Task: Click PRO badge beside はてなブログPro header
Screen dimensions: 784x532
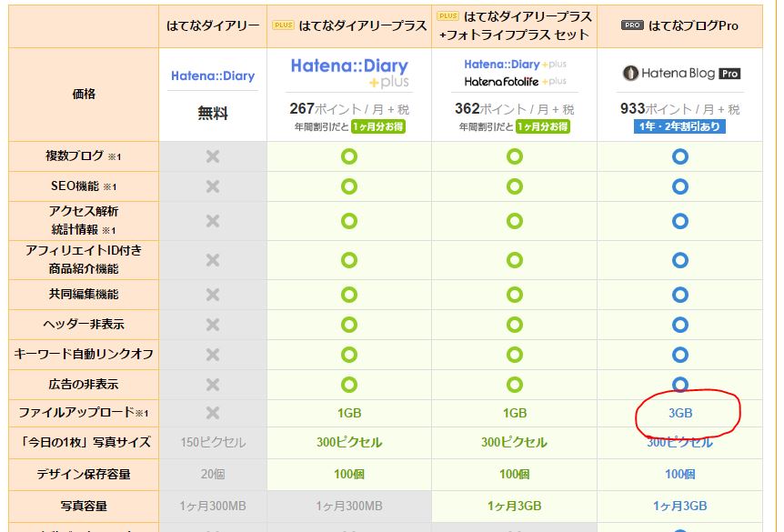Action: [x=632, y=25]
